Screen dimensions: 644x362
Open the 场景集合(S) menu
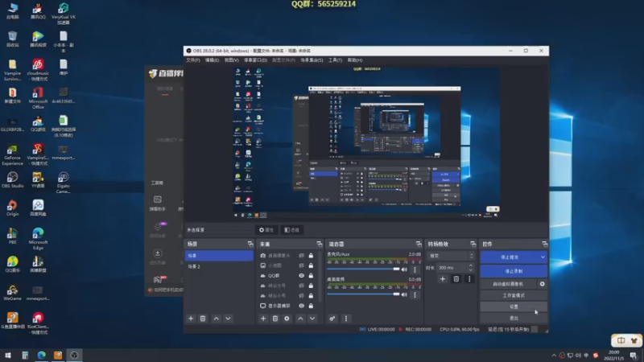pyautogui.click(x=312, y=60)
